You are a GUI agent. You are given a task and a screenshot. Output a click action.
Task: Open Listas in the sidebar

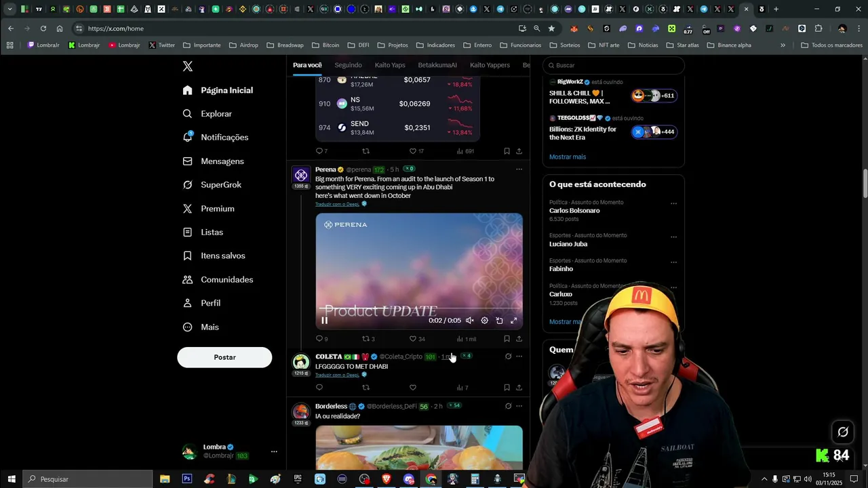pyautogui.click(x=203, y=232)
